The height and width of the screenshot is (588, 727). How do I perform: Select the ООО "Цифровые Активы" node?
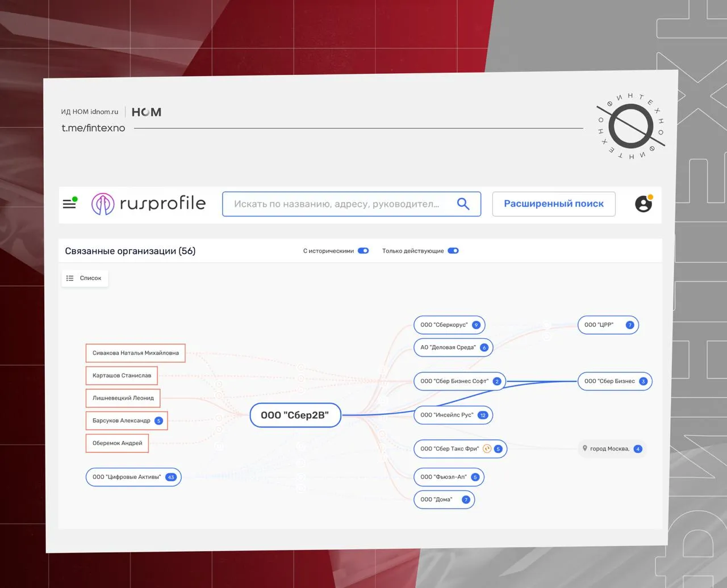133,477
